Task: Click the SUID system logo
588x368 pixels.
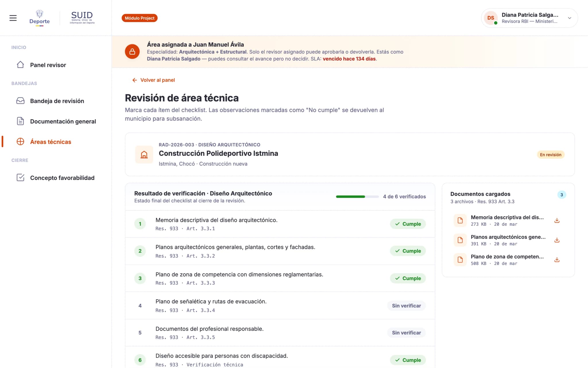Action: tap(82, 18)
